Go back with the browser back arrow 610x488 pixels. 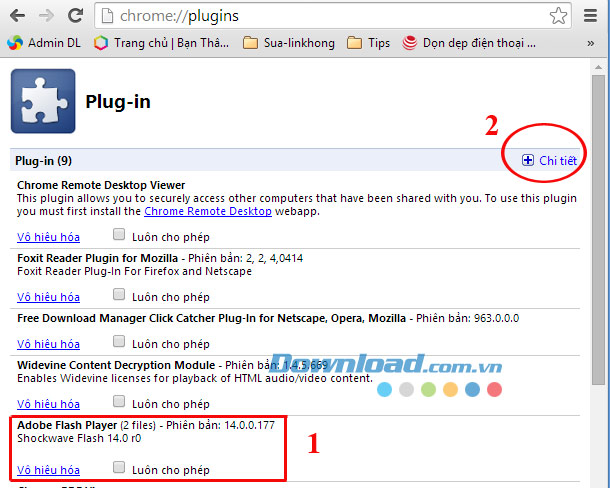pos(17,16)
